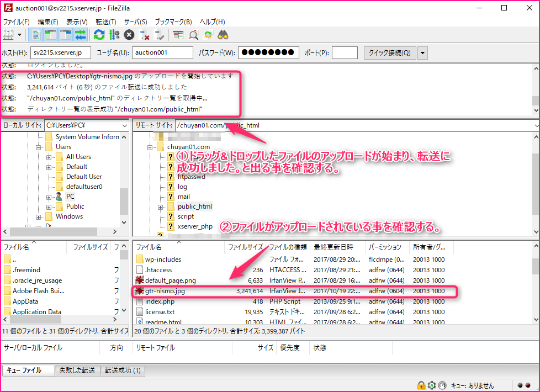Cancel the current operation icon
540x392 pixels.
pos(129,35)
